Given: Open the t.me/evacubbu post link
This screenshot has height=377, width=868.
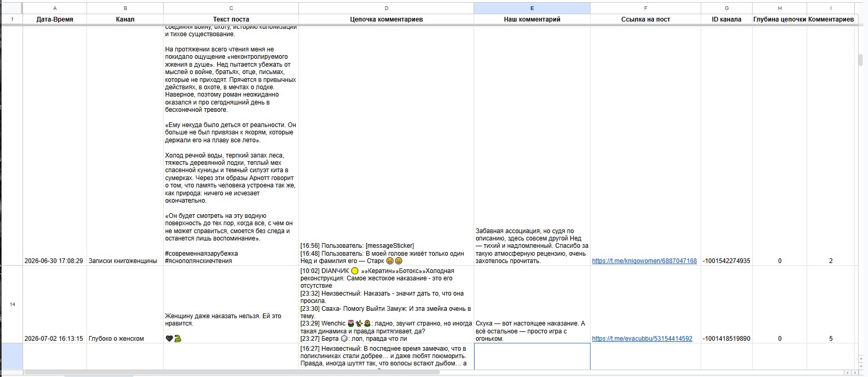Looking at the screenshot, I should point(642,339).
